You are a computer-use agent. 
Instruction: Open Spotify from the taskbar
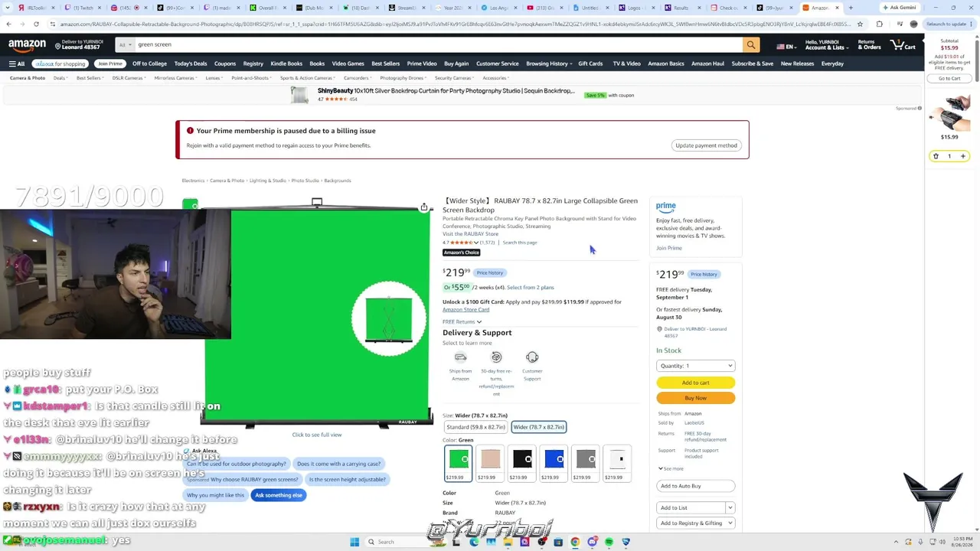click(x=609, y=542)
